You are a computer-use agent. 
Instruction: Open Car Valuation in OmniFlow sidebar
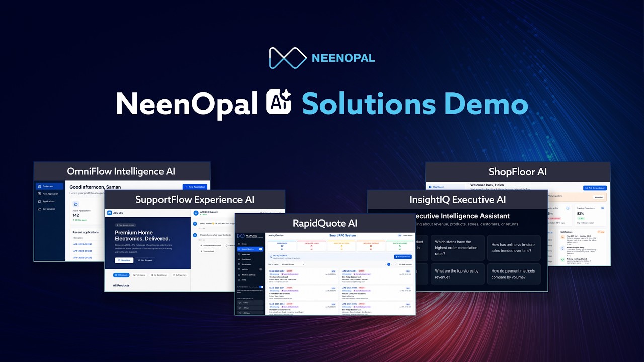click(49, 209)
